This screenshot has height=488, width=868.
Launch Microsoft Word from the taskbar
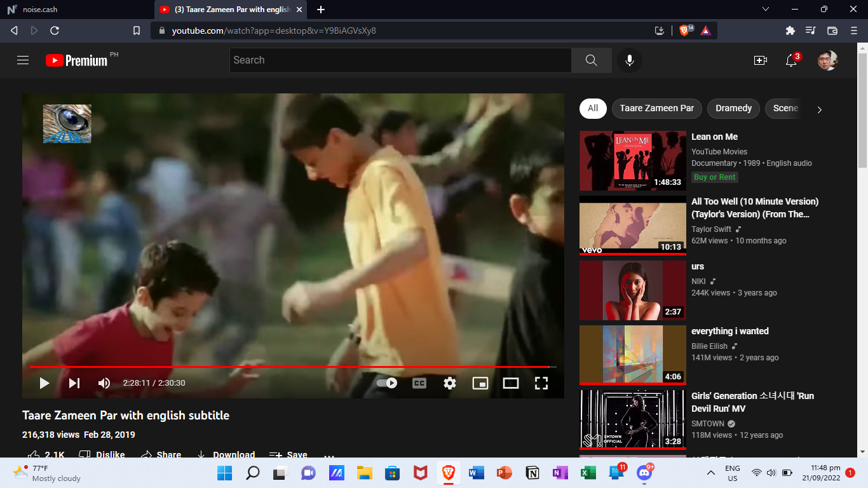(476, 473)
